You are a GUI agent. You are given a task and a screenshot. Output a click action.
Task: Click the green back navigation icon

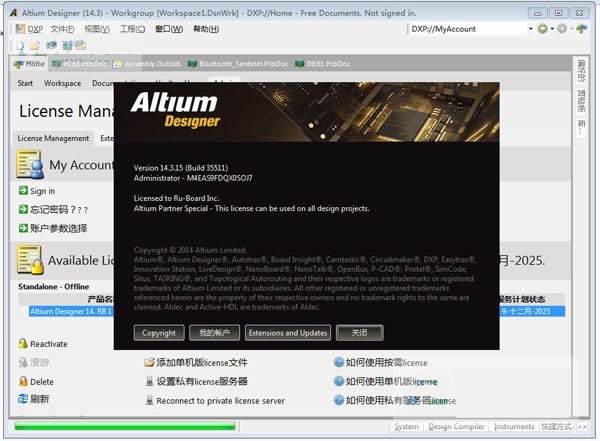[x=543, y=29]
